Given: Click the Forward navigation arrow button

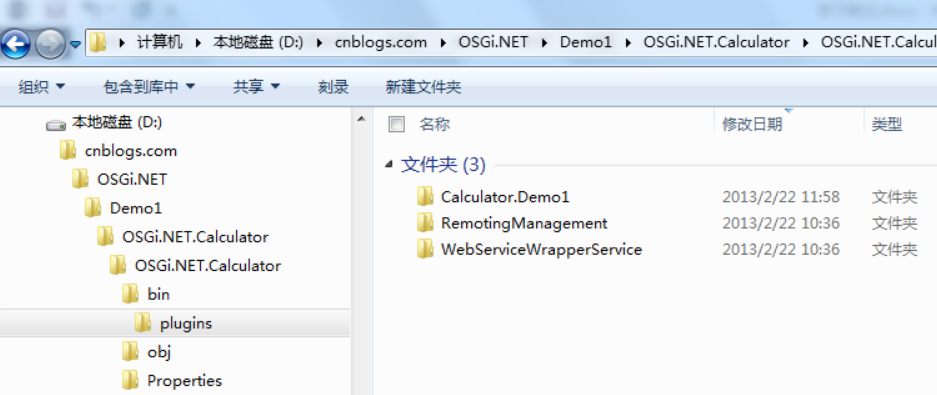Looking at the screenshot, I should (50, 43).
